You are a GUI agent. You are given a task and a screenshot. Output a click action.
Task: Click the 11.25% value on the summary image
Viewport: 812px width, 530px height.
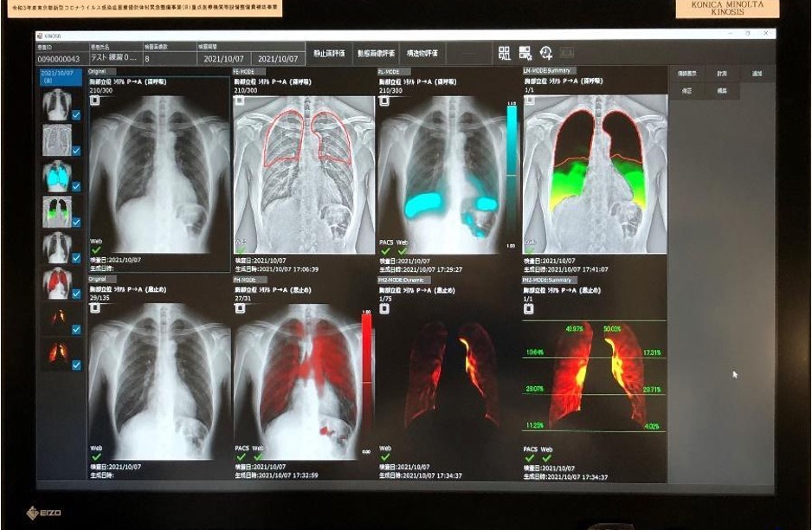(x=535, y=425)
